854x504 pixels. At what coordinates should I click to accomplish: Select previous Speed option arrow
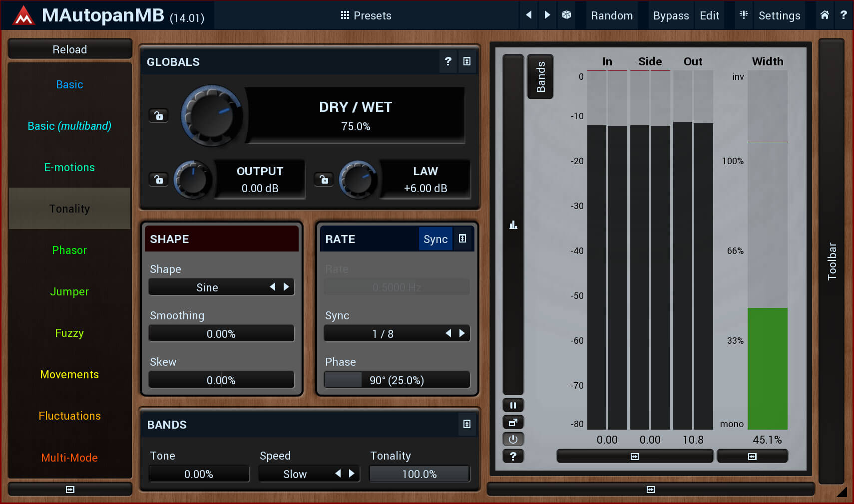coord(338,474)
